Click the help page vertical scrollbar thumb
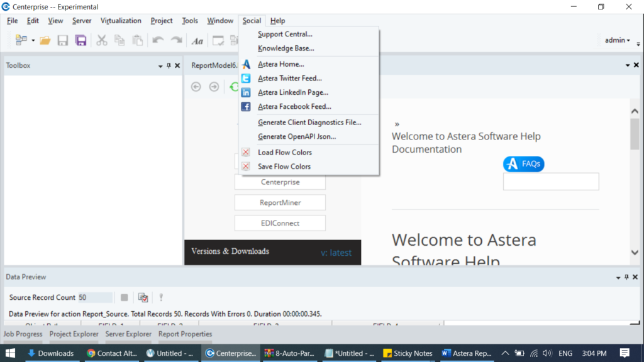644x362 pixels. 635,134
